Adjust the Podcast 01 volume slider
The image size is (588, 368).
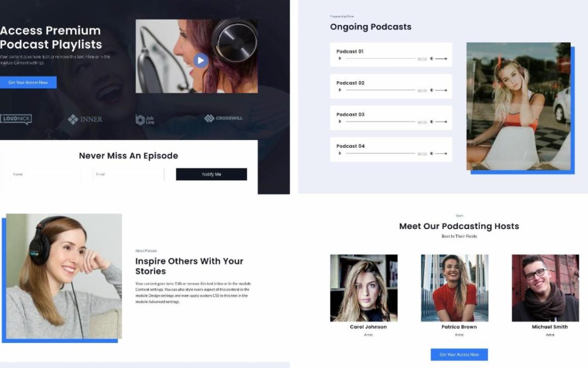441,58
